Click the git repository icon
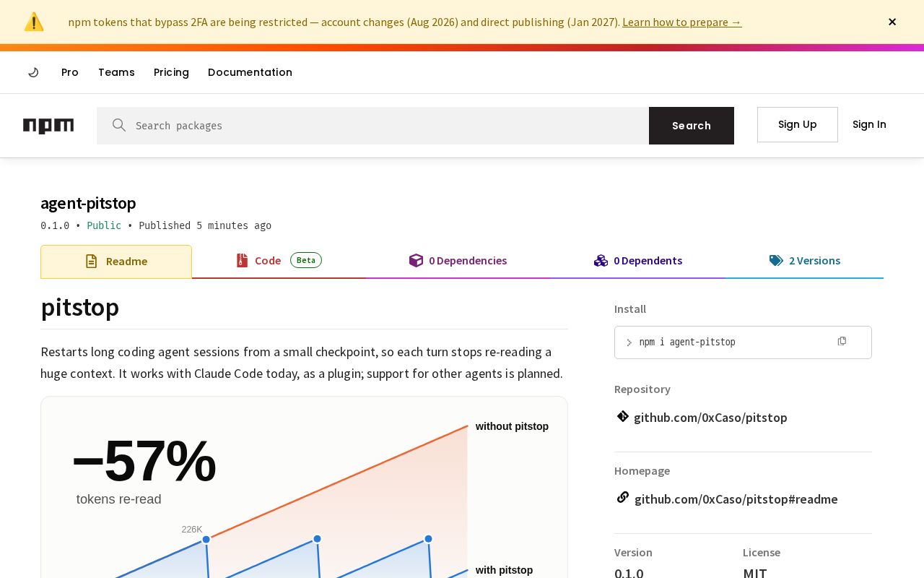The image size is (924, 578). 623,416
